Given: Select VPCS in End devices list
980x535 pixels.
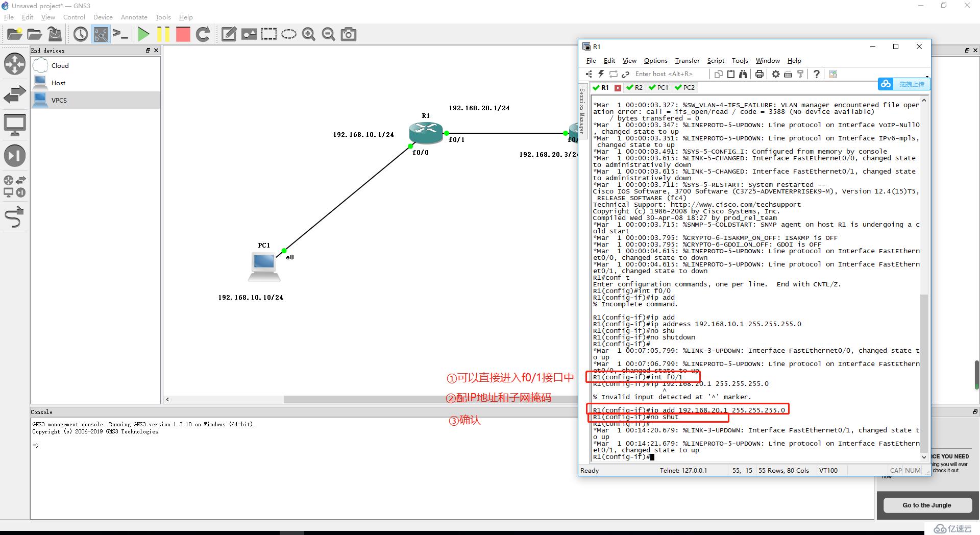Looking at the screenshot, I should point(95,100).
